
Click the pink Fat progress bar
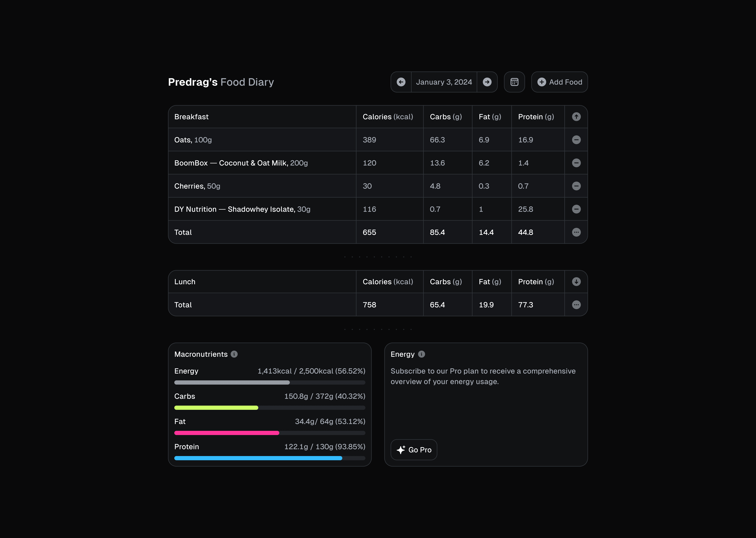227,433
